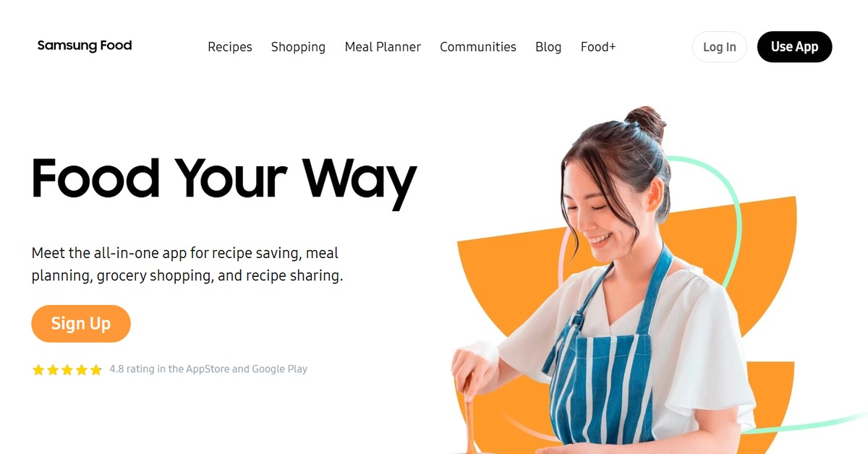Screen dimensions: 868x454
Task: Click the orange Sign Up button
Action: (81, 323)
